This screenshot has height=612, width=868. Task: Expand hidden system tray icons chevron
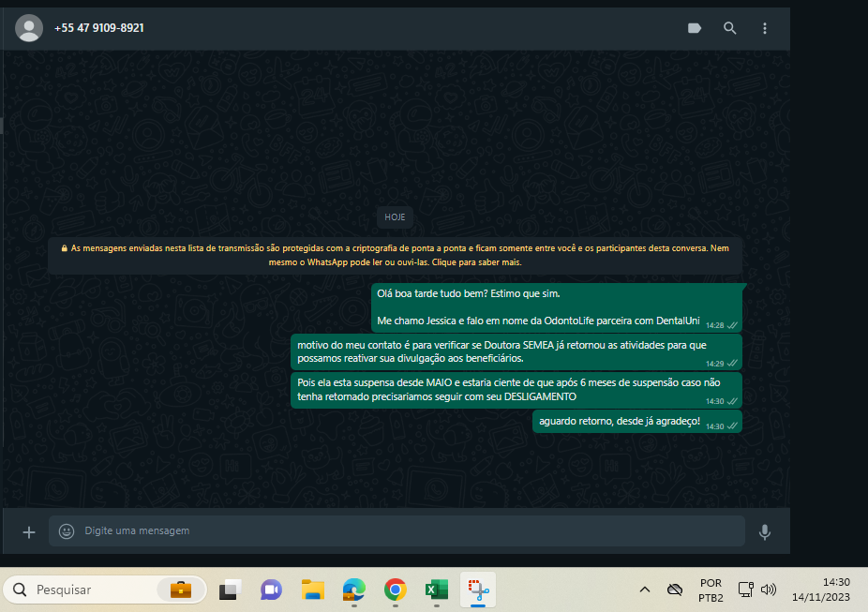tap(645, 590)
